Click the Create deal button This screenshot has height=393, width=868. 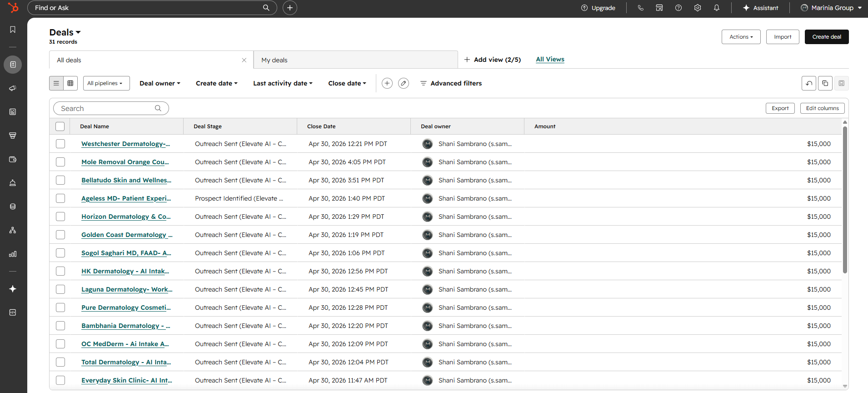(827, 37)
